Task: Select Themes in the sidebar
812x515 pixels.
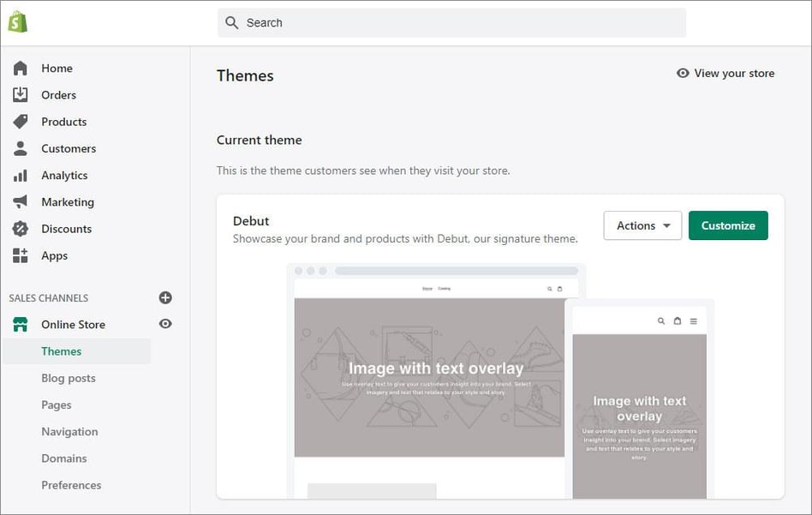Action: 61,351
